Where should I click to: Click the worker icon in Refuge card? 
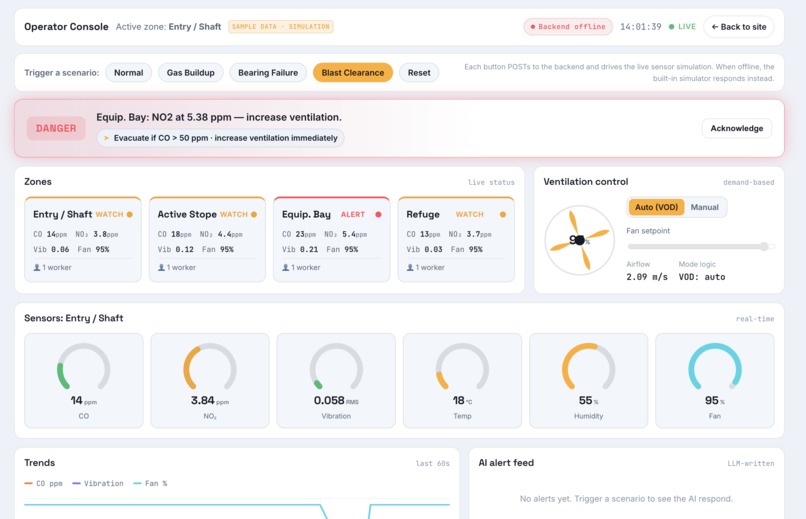tap(410, 267)
